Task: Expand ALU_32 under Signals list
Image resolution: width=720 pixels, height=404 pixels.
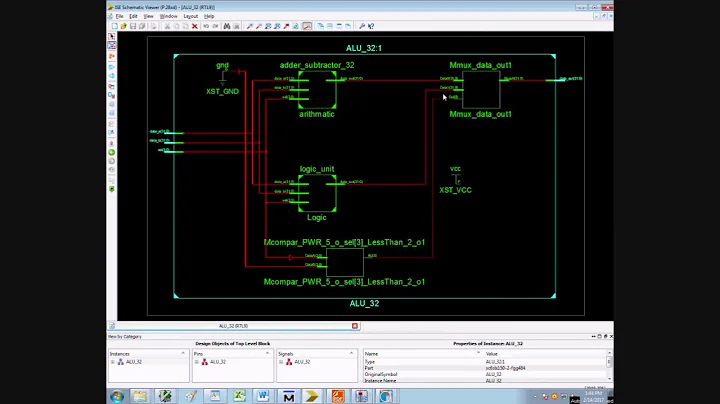Action: (281, 362)
